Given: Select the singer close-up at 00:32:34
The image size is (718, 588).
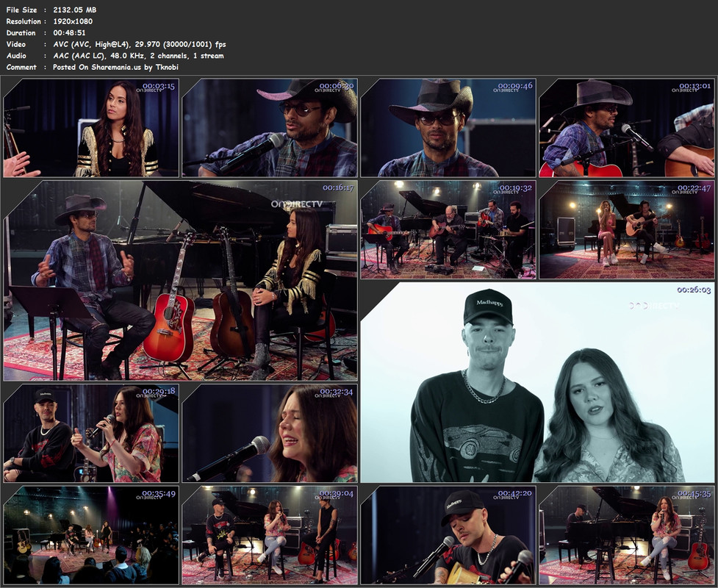Looking at the screenshot, I should coord(270,433).
